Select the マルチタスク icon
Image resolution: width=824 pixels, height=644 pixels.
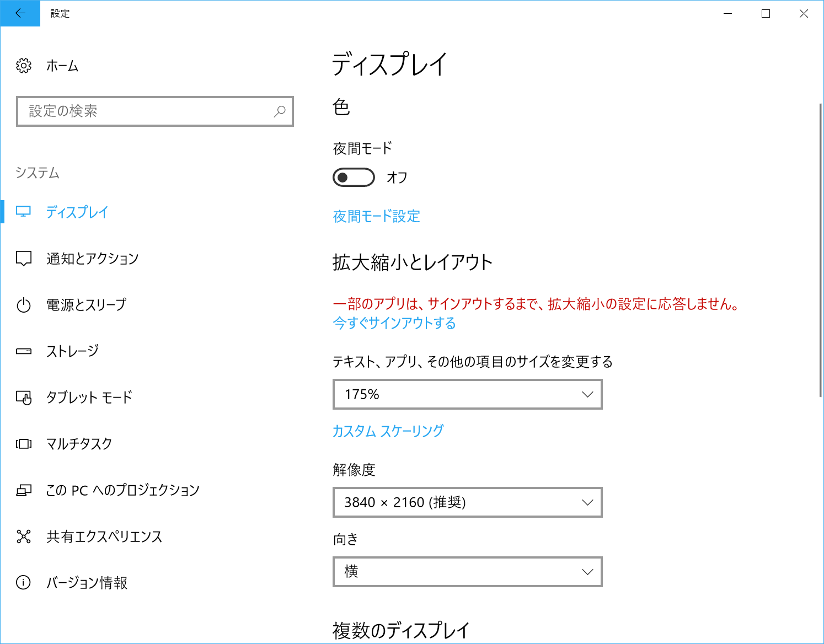[24, 443]
